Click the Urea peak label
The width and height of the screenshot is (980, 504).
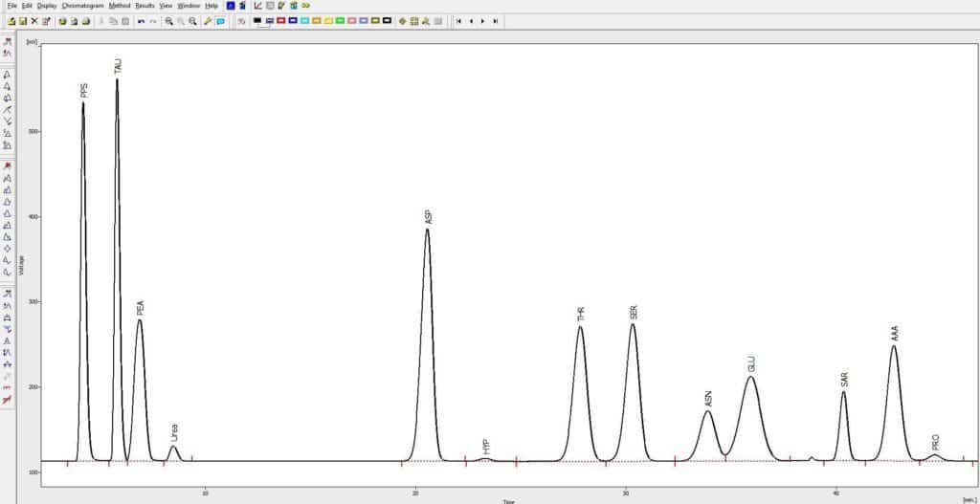click(174, 433)
